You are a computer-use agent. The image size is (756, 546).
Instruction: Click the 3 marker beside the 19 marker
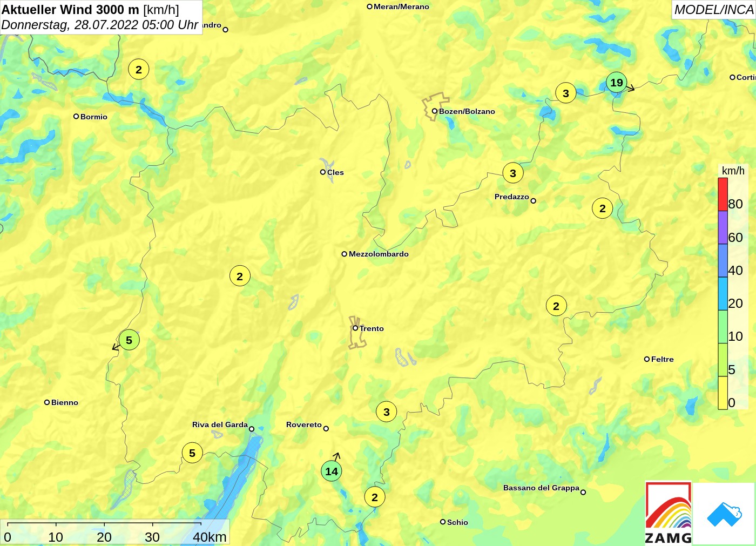click(565, 93)
